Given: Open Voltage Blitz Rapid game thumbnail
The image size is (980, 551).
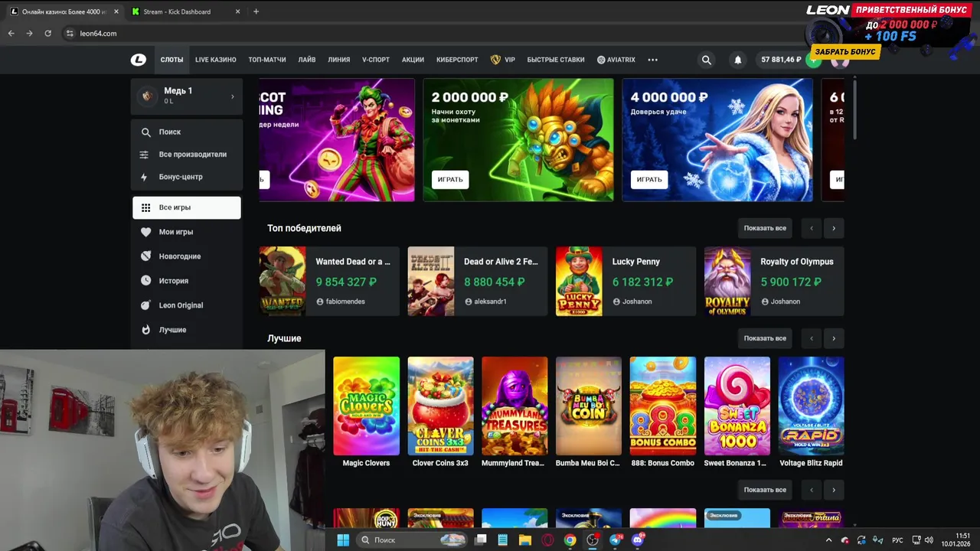Looking at the screenshot, I should pos(811,406).
